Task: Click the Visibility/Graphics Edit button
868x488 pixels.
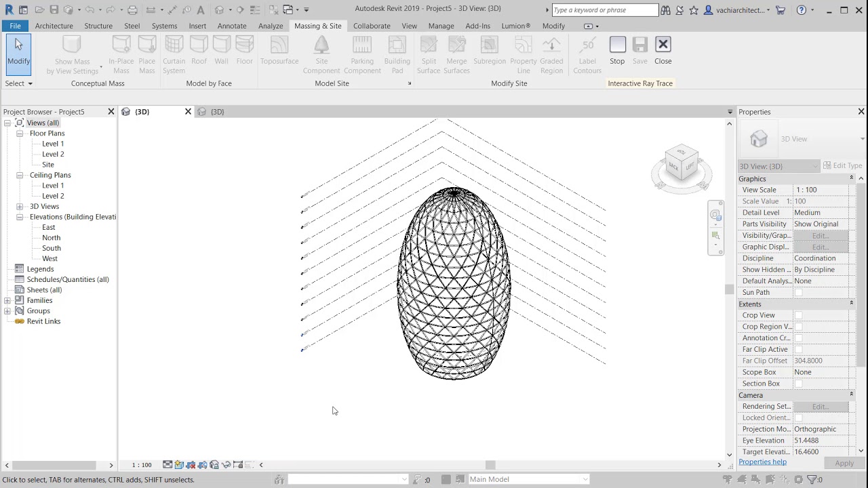Action: [x=821, y=236]
